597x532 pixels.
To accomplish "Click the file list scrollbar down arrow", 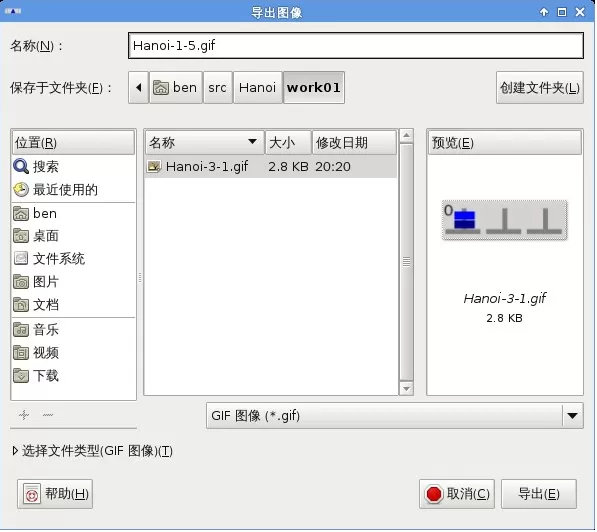I will tap(406, 388).
